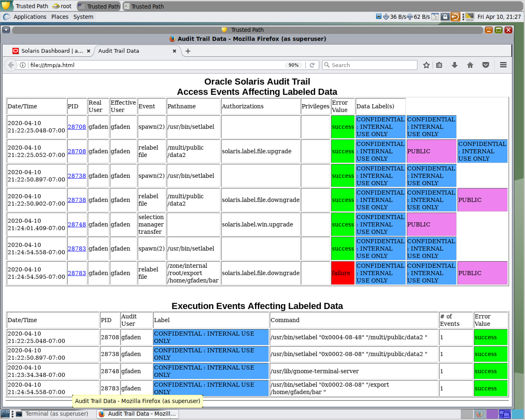Click 2020-04-10 21:23:34.348-07:00 timestamp
The image size is (525, 420).
(36, 371)
